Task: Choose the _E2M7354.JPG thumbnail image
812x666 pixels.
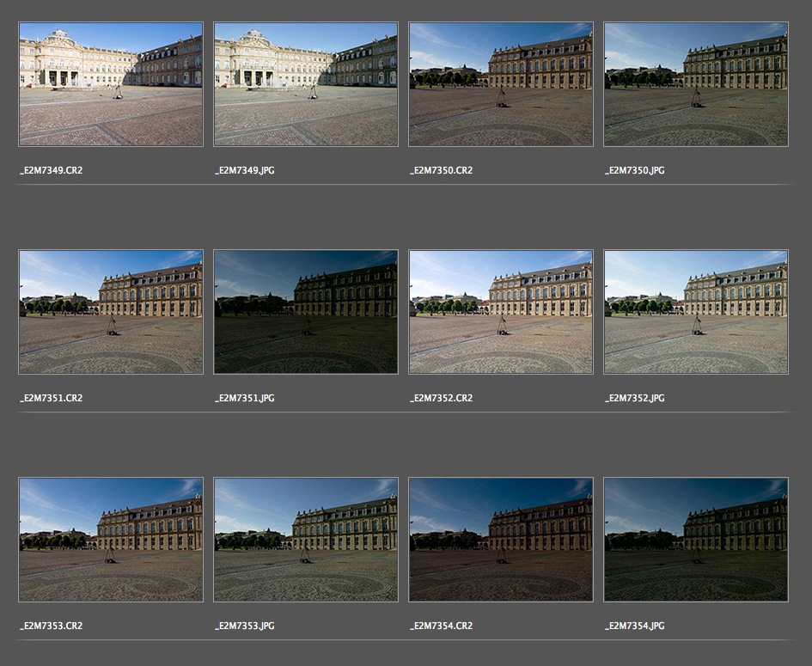Action: coord(696,540)
